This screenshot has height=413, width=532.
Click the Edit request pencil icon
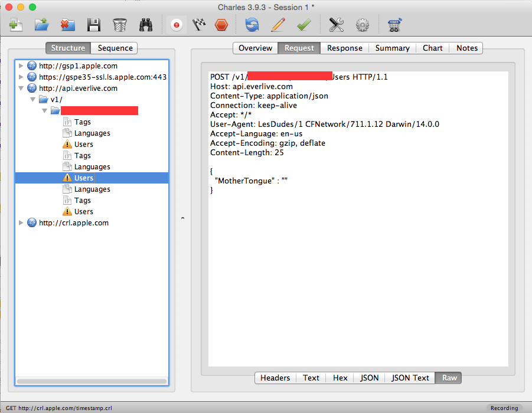point(278,25)
